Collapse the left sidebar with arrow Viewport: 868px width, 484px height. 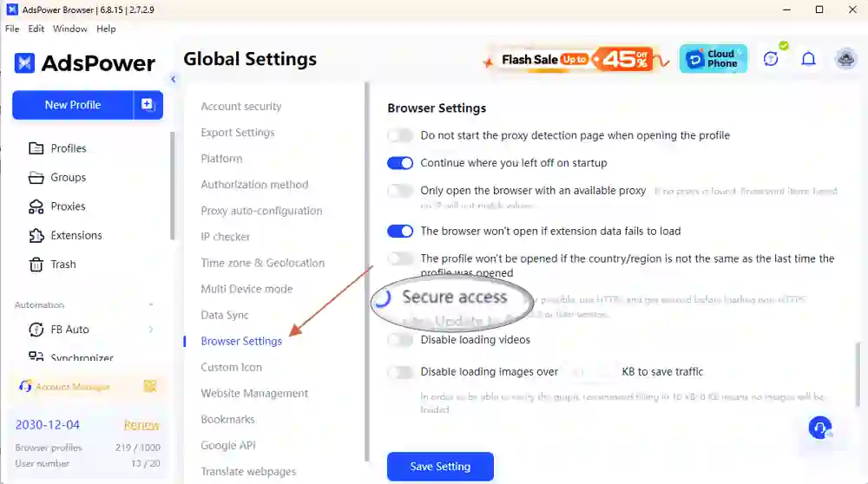(x=174, y=79)
